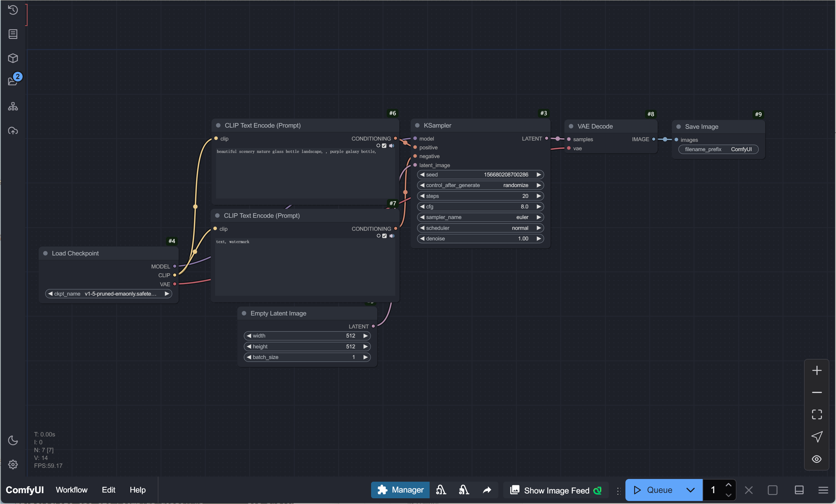Click the share arrow icon in toolbar
Viewport: 836px width, 504px height.
point(487,490)
